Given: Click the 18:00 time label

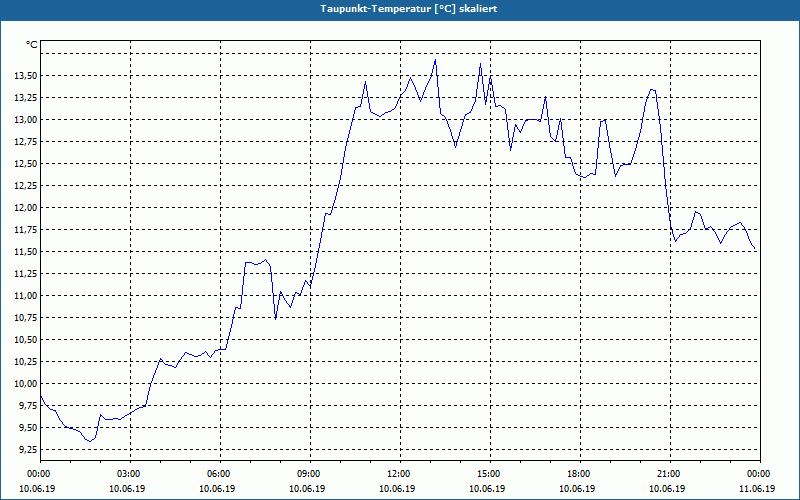Looking at the screenshot, I should pos(581,474).
